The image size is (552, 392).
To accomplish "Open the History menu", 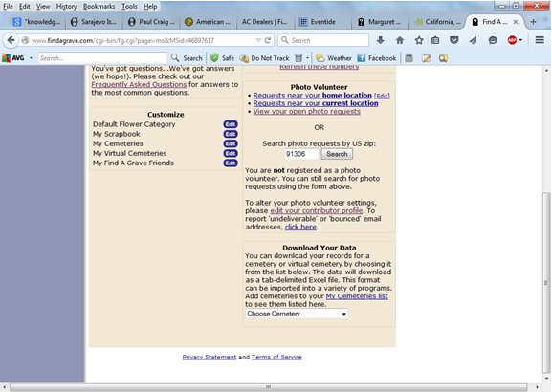I will coord(66,7).
